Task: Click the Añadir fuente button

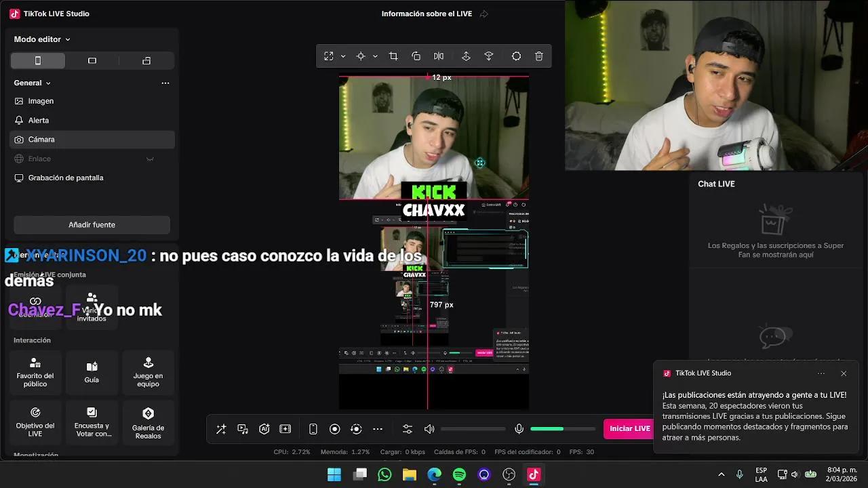Action: pos(92,224)
